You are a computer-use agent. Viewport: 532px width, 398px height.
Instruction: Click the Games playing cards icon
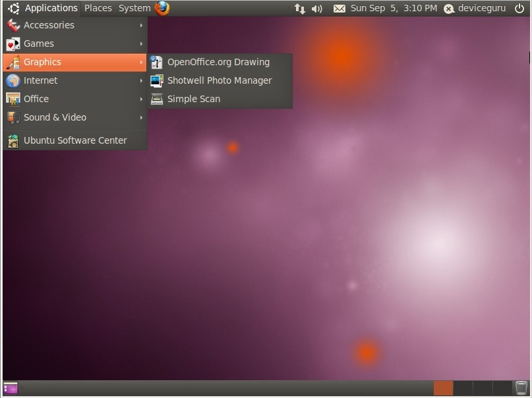tap(13, 44)
